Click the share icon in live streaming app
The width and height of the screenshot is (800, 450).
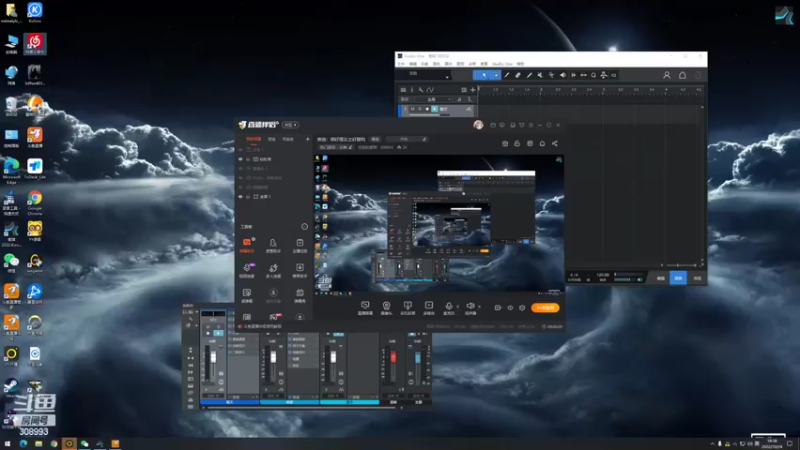tap(555, 143)
